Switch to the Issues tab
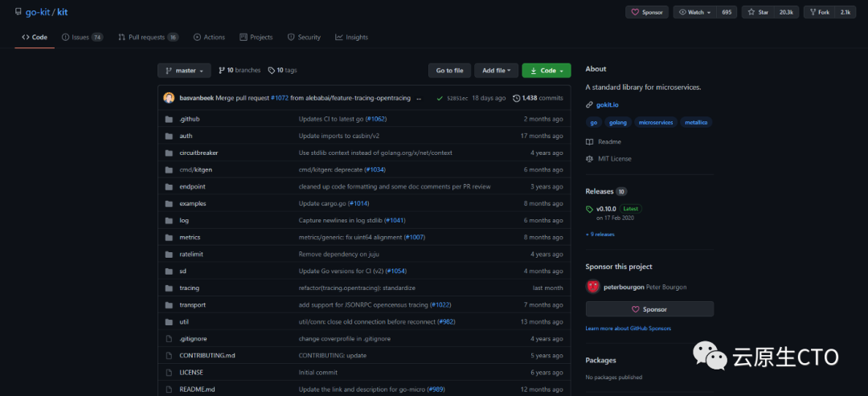The height and width of the screenshot is (396, 868). coord(83,37)
